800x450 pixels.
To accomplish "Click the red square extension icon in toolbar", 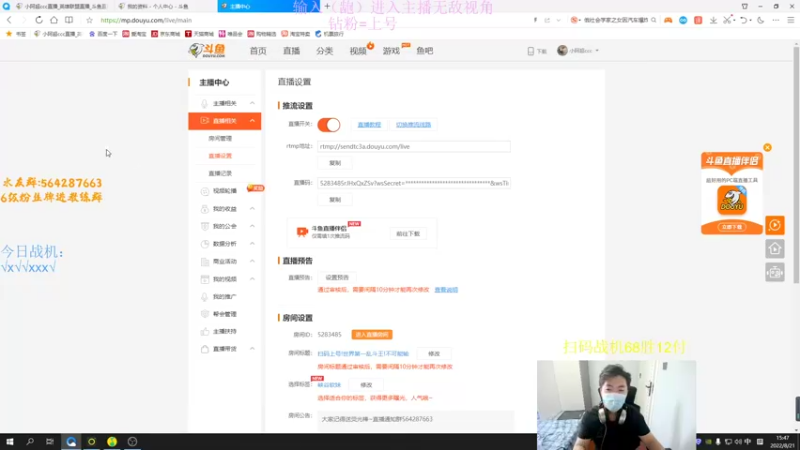I will coord(698,20).
